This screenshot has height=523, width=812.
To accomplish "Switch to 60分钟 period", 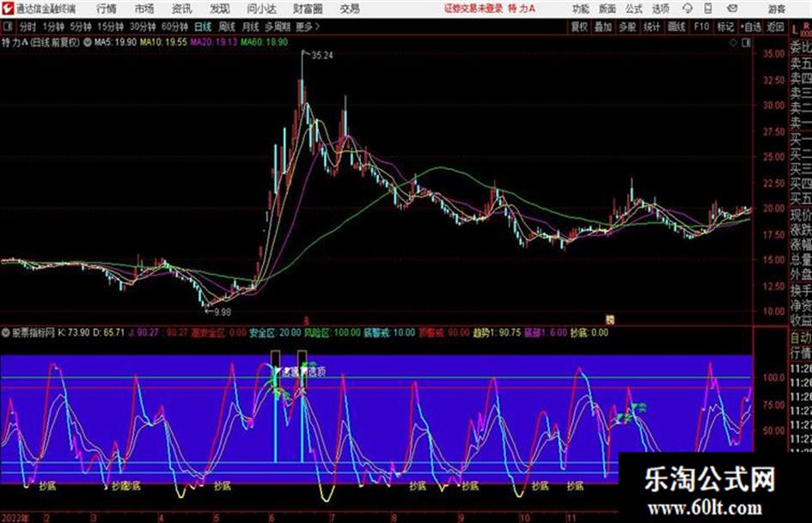I will (x=174, y=27).
